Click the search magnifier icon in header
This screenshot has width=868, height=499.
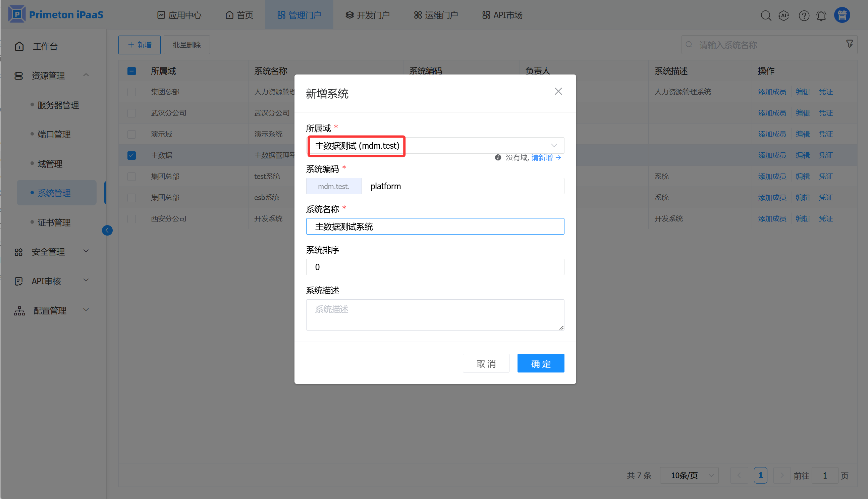click(766, 15)
